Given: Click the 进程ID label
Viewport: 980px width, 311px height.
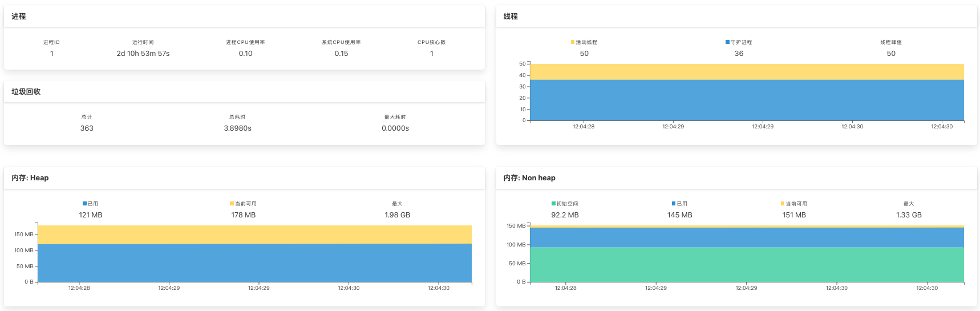Looking at the screenshot, I should 51,42.
